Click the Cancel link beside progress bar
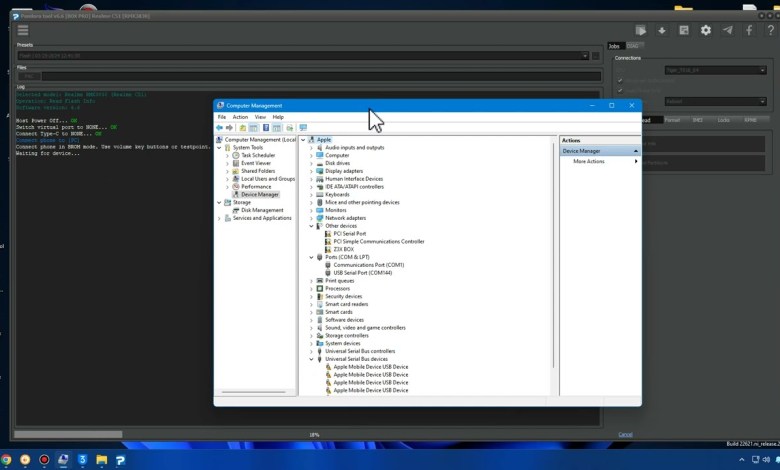The height and width of the screenshot is (470, 780). pyautogui.click(x=625, y=434)
